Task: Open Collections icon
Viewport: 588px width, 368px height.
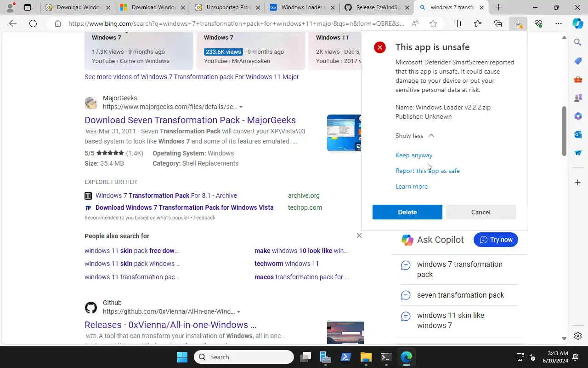Action: tap(498, 23)
